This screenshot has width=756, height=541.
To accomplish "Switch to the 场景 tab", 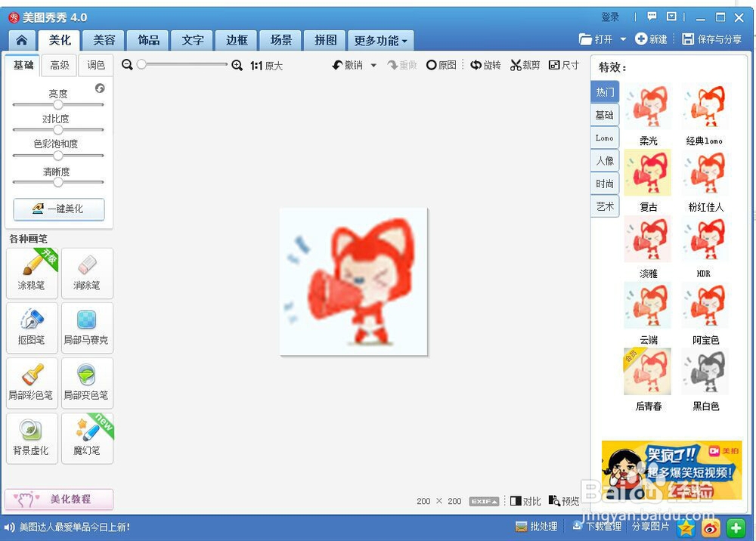I will [x=281, y=40].
